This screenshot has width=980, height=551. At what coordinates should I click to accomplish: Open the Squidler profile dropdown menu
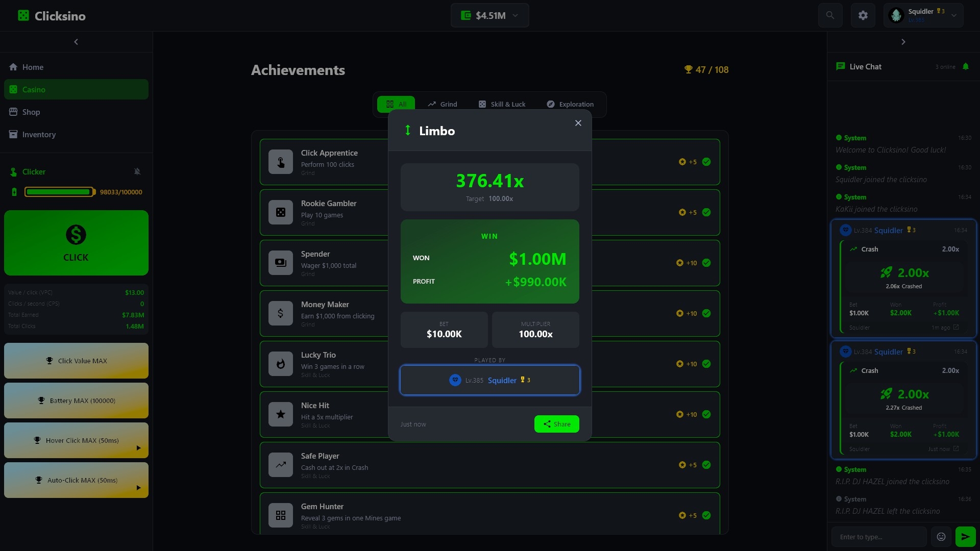click(953, 15)
